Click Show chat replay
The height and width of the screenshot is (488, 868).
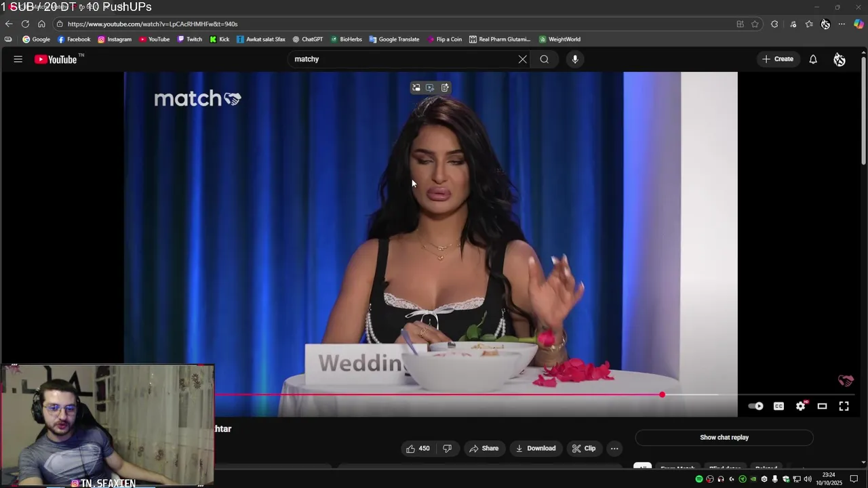tap(724, 437)
